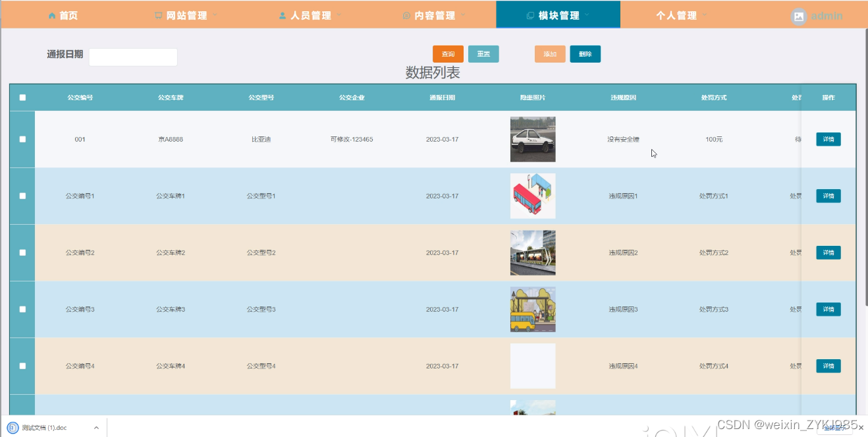Open options arrow for 测试文档 (1).doc download
The image size is (868, 437).
coord(96,428)
